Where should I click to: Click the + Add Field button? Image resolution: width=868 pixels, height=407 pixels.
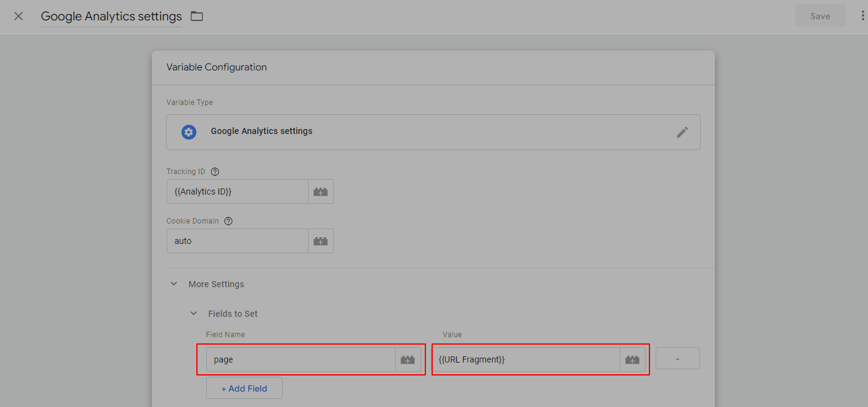pyautogui.click(x=244, y=388)
